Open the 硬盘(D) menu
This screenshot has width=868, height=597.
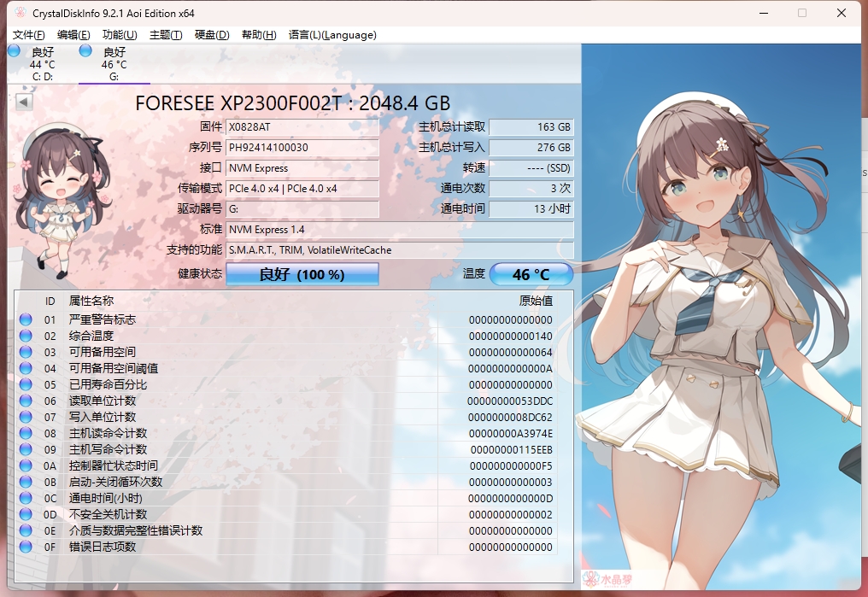click(x=212, y=35)
